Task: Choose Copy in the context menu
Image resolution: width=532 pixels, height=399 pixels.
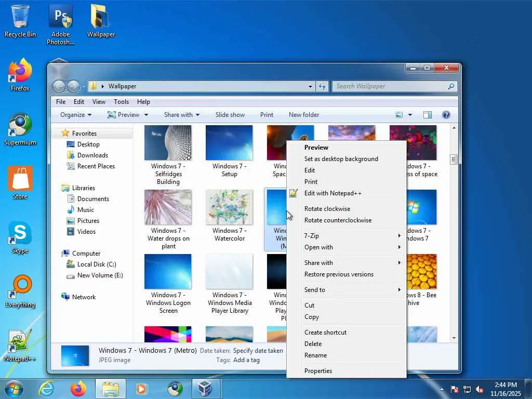Action: pyautogui.click(x=346, y=317)
